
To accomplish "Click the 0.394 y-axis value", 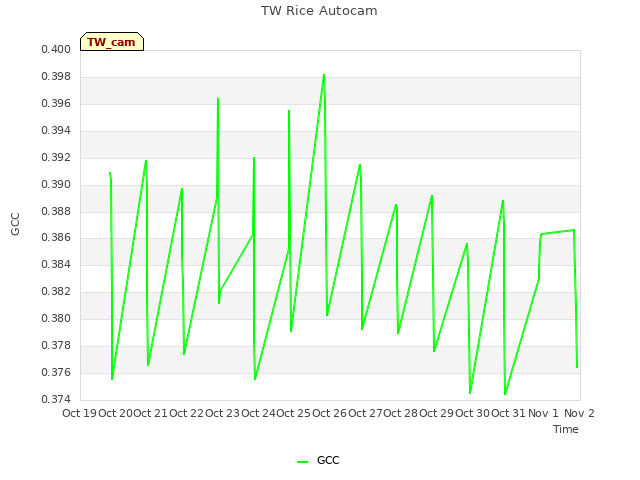I will tap(56, 130).
